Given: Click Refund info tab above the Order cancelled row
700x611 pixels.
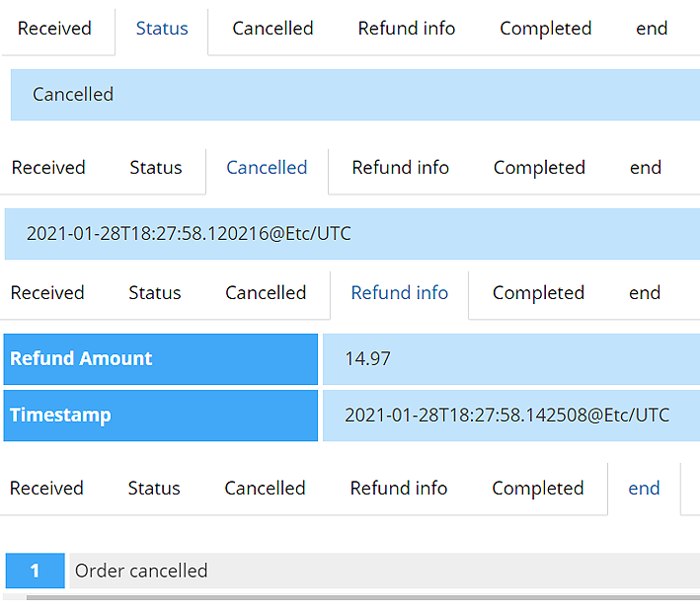Looking at the screenshot, I should click(399, 489).
